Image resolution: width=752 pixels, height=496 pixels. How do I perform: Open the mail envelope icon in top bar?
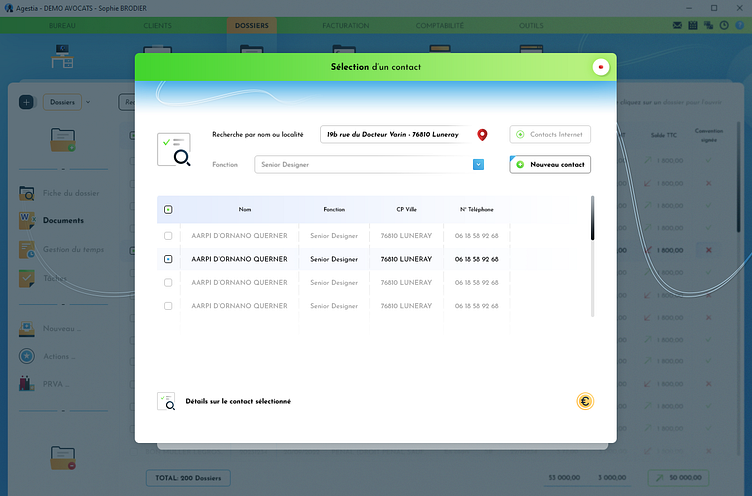tap(677, 25)
